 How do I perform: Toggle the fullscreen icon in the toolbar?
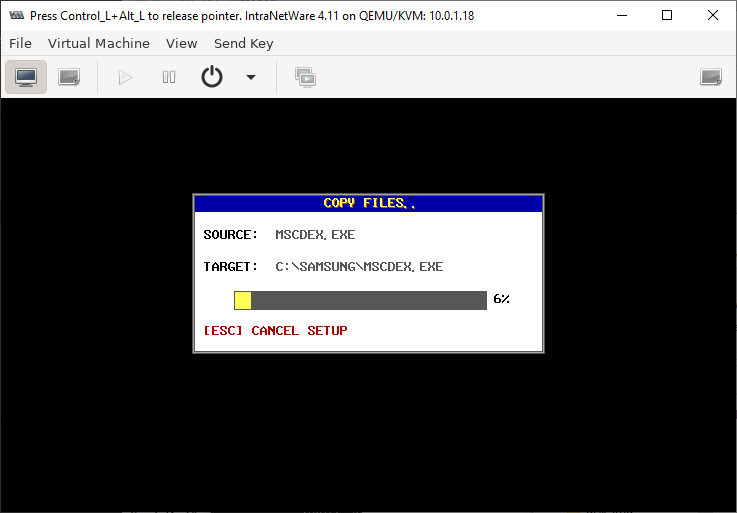(711, 77)
